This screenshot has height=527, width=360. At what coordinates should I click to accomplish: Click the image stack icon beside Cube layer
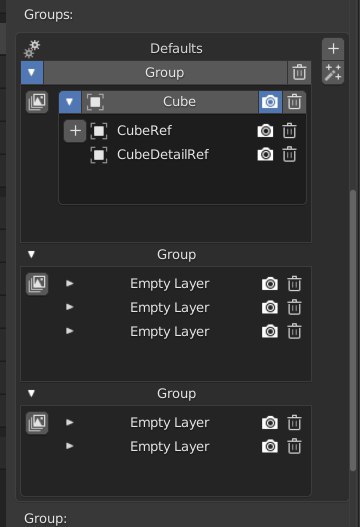[37, 102]
